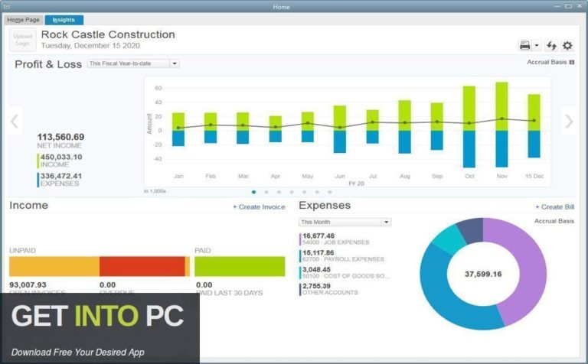Click the paid last 30 days amount

204,285
